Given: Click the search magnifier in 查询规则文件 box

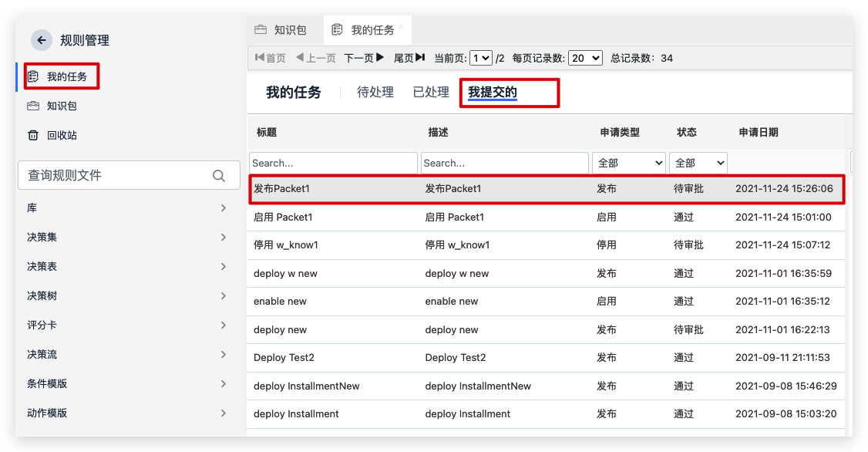Looking at the screenshot, I should pos(219,176).
